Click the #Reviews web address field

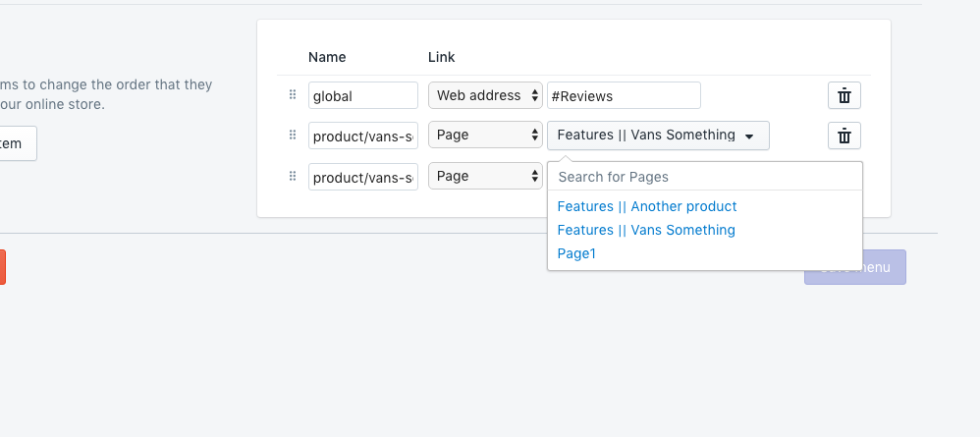point(624,95)
